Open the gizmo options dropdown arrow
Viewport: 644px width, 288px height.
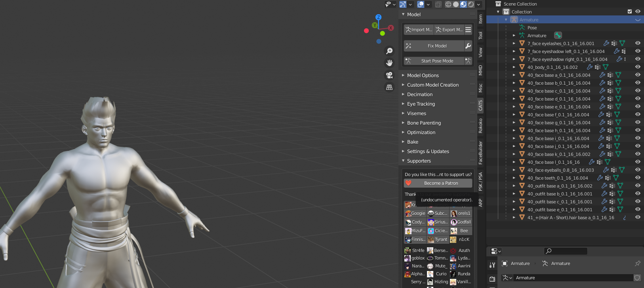[x=410, y=4]
